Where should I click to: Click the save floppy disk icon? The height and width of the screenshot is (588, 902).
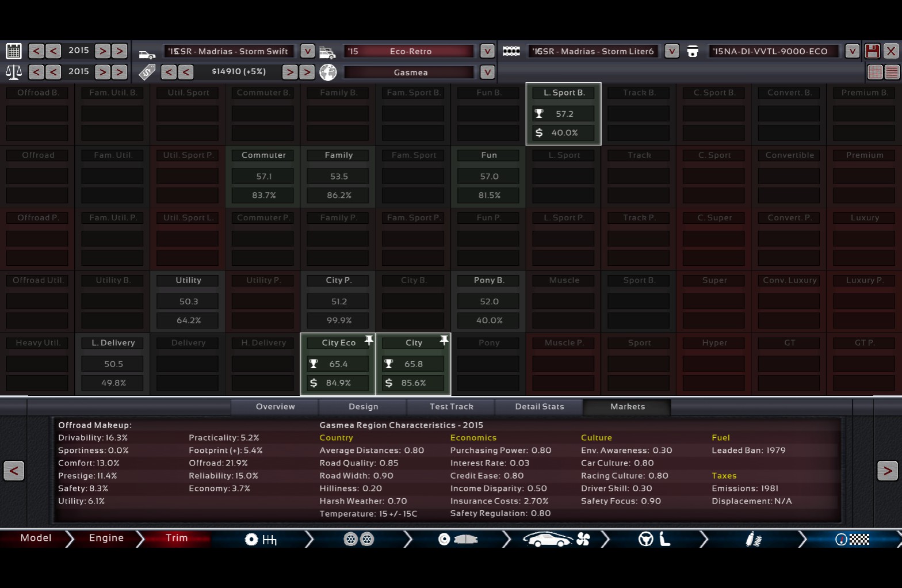872,51
